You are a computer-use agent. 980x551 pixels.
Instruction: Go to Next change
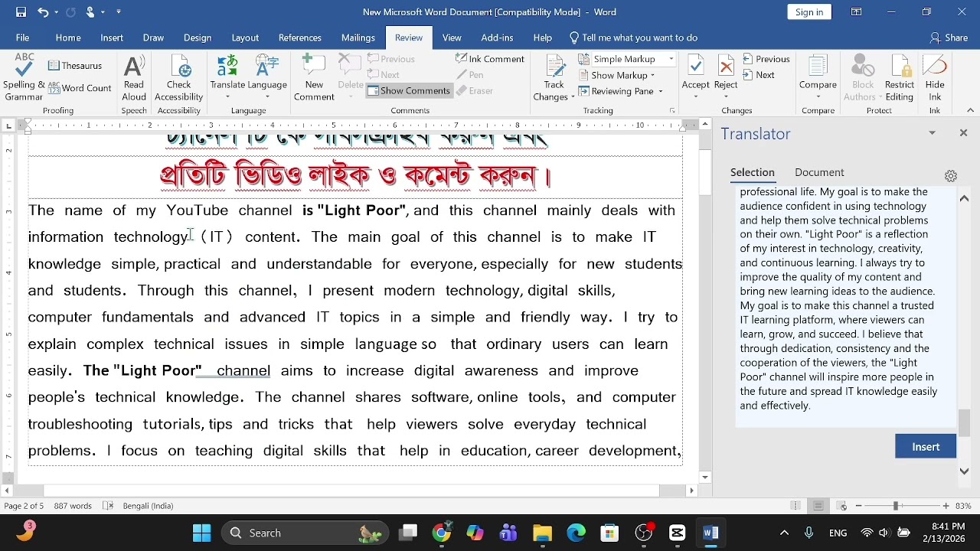[758, 75]
